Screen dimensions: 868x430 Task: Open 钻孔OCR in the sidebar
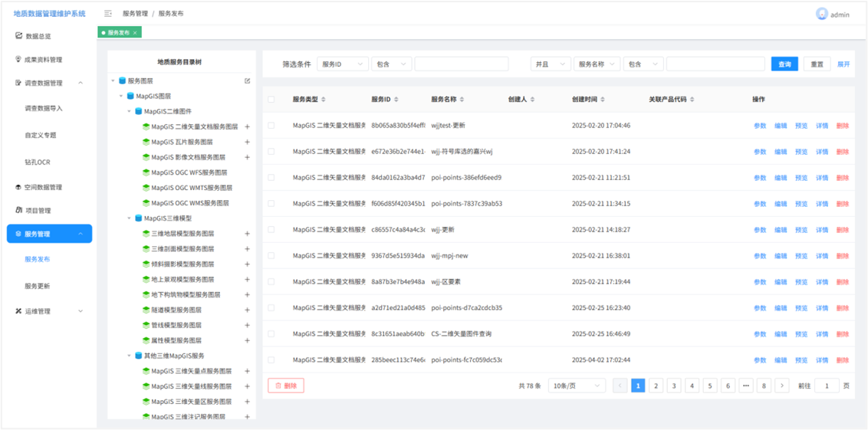tap(38, 162)
